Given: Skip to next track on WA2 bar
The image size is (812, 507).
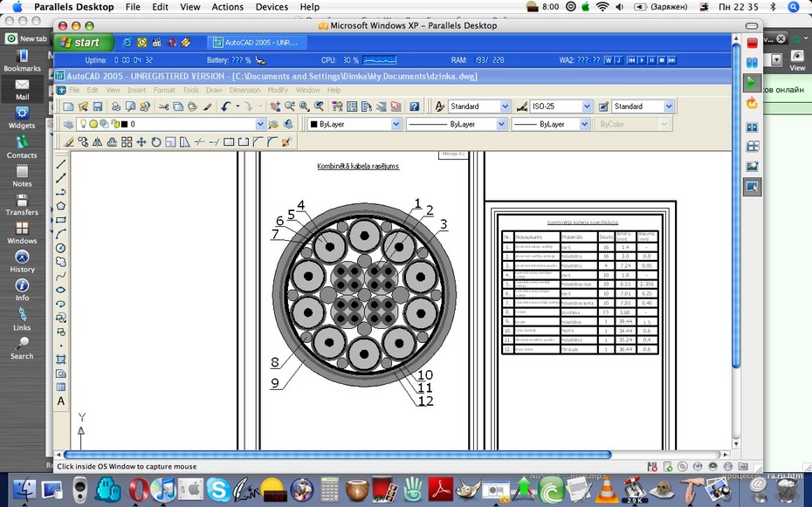Looking at the screenshot, I should 671,60.
